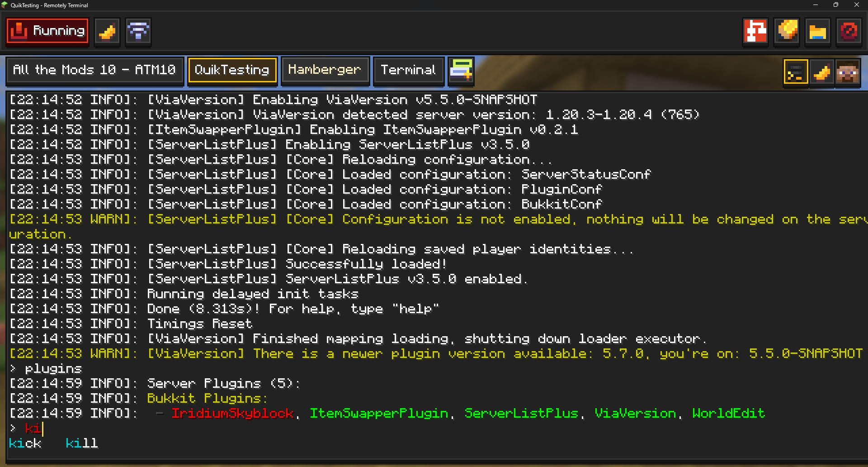Open the Terminal tab

[x=409, y=70]
